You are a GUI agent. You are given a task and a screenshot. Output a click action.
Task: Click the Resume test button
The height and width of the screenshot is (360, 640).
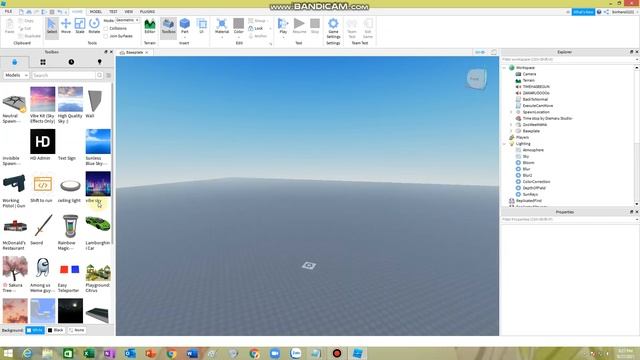(x=299, y=27)
